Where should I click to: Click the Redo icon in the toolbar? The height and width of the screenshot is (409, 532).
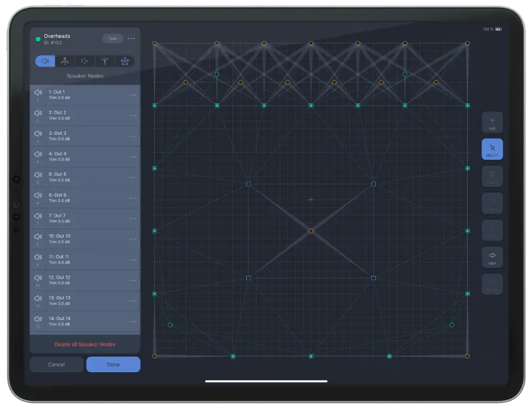(x=492, y=230)
